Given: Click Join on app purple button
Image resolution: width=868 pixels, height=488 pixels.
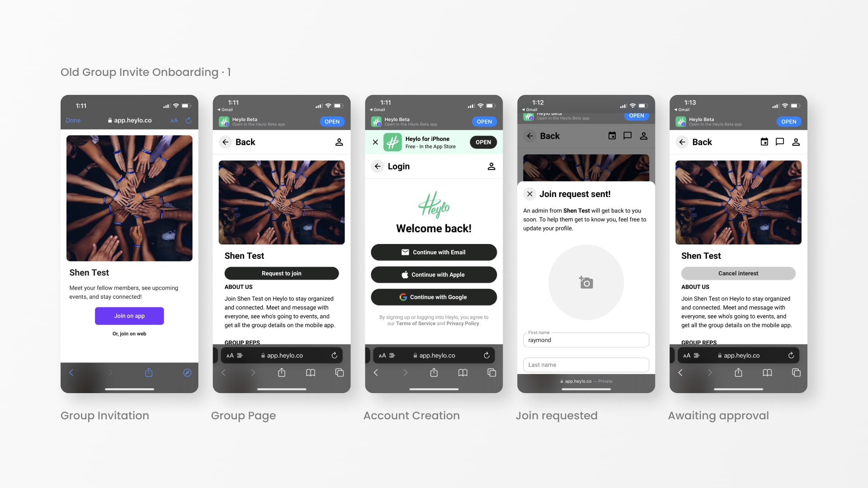Looking at the screenshot, I should 129,315.
